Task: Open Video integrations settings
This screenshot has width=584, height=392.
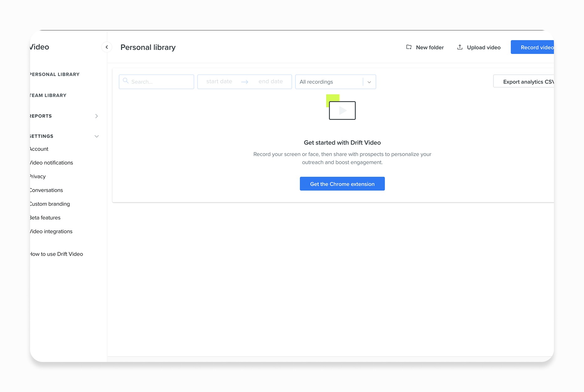Action: point(51,232)
